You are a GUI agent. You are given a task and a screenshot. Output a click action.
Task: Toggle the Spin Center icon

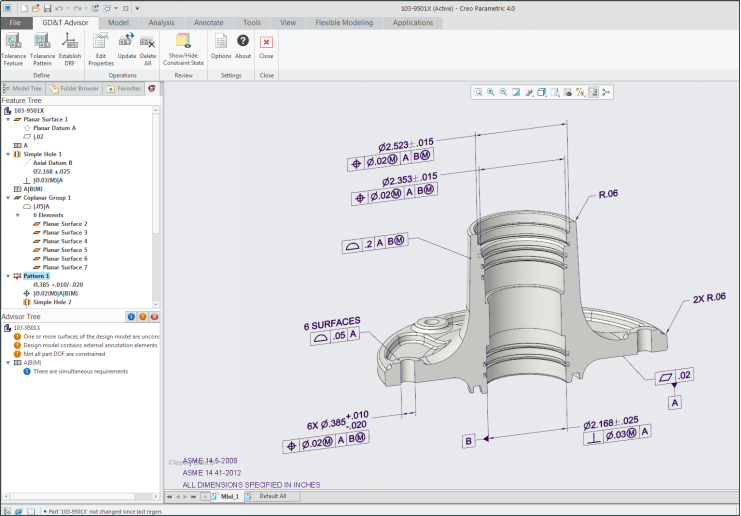point(606,92)
